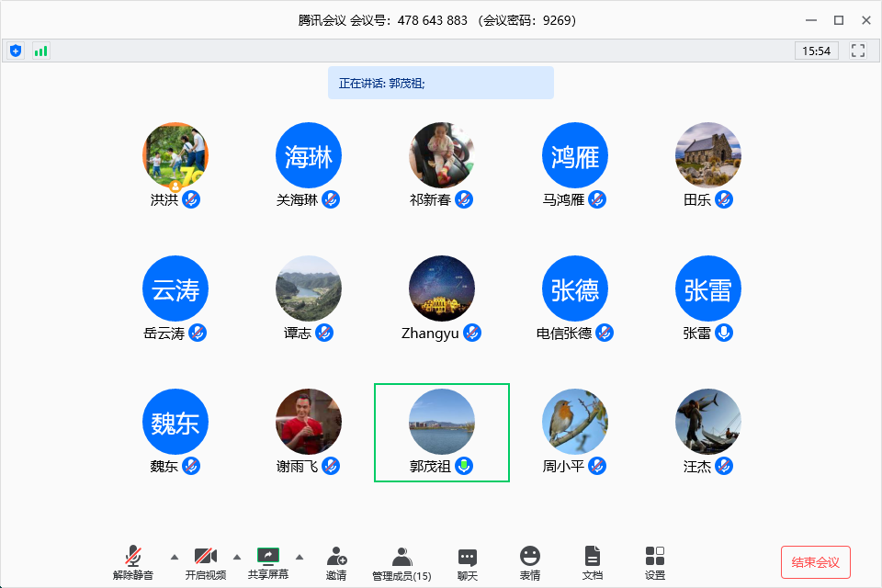Screen dimensions: 882x588
Task: Select 郭茂祖's highlighted speaker tile
Action: click(x=442, y=433)
